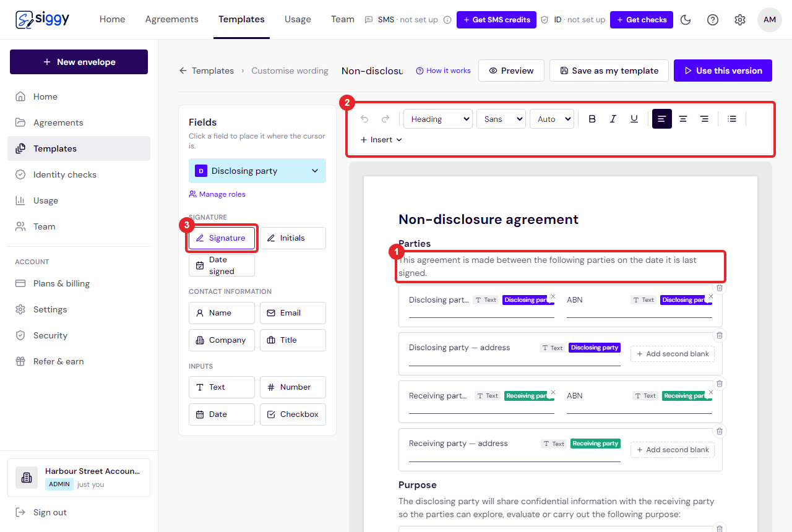Open the Manage roles link
Image resolution: width=792 pixels, height=532 pixels.
click(x=217, y=194)
